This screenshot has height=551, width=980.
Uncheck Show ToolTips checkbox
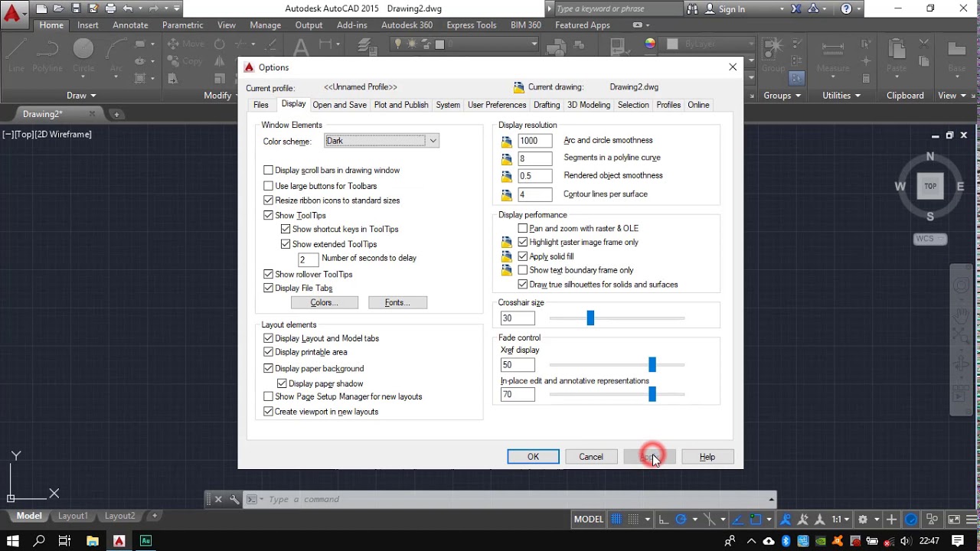tap(268, 216)
